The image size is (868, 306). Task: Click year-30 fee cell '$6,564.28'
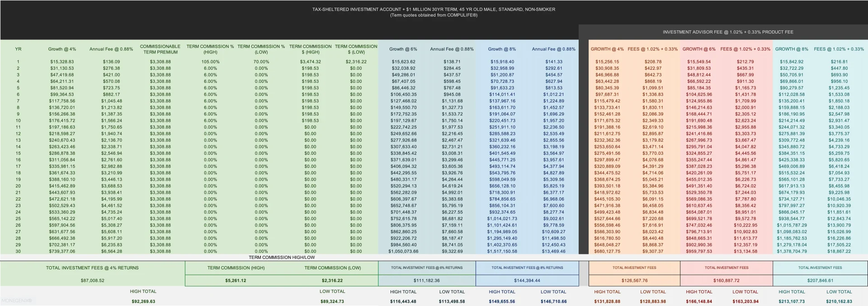(x=111, y=251)
